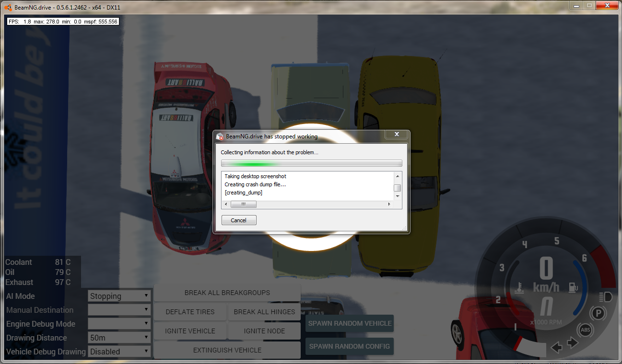Minimize the BeamNG.drive window

coord(576,5)
